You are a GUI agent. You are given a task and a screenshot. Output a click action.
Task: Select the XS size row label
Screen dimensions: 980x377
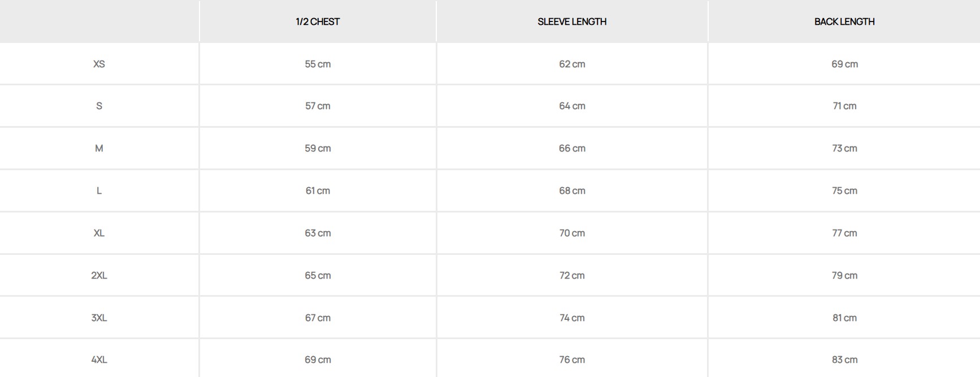(x=99, y=64)
